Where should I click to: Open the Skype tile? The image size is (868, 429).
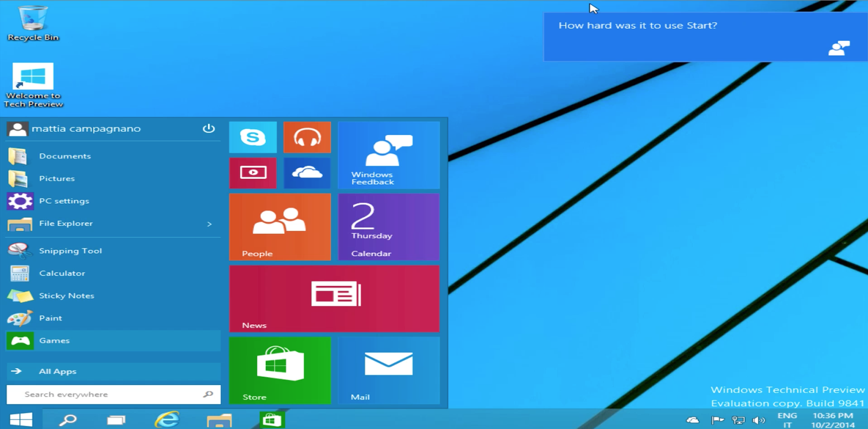pyautogui.click(x=253, y=137)
